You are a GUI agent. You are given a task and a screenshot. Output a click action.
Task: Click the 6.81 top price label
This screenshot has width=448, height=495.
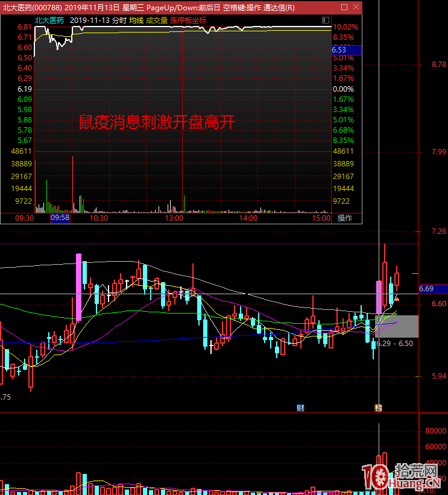pyautogui.click(x=25, y=27)
